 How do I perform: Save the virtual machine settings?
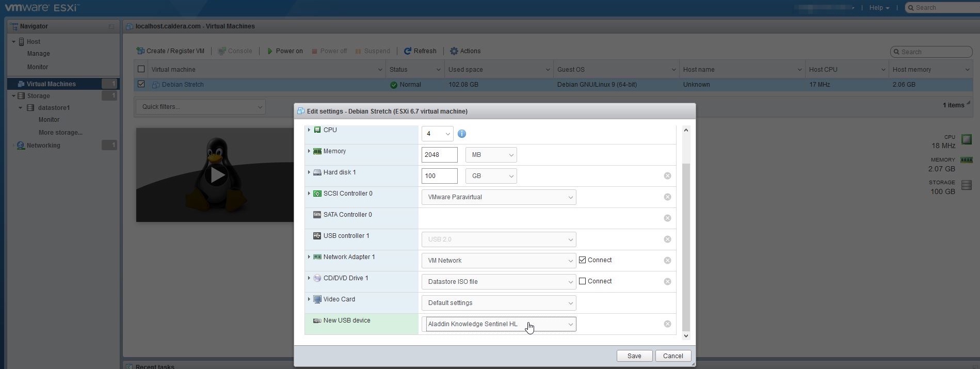634,356
